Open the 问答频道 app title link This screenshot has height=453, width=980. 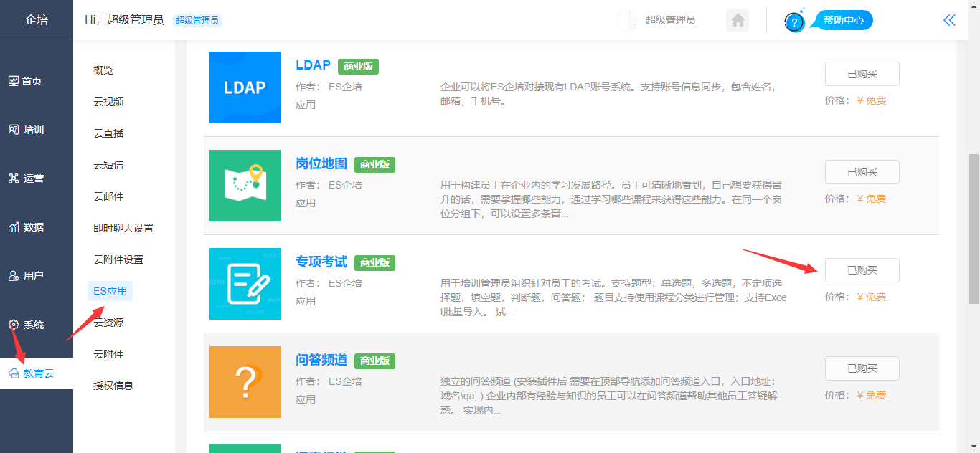321,360
